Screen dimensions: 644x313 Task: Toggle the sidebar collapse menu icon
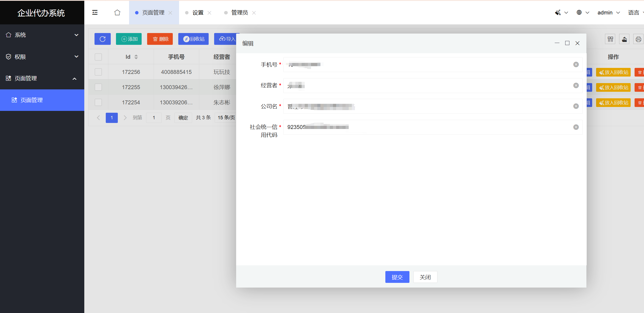[95, 13]
